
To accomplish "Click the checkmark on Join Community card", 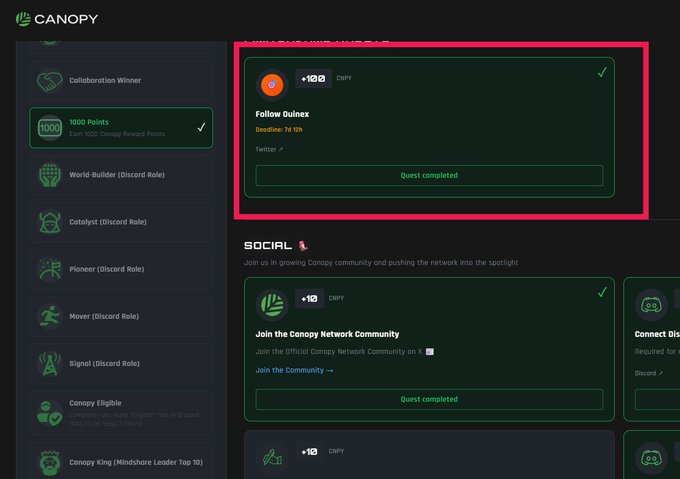I will [x=602, y=292].
